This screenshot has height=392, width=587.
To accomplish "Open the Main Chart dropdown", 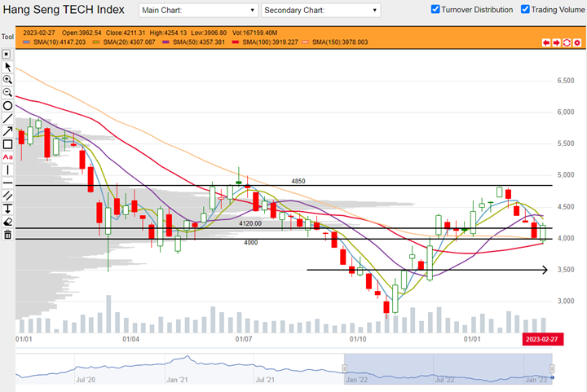I will [198, 11].
